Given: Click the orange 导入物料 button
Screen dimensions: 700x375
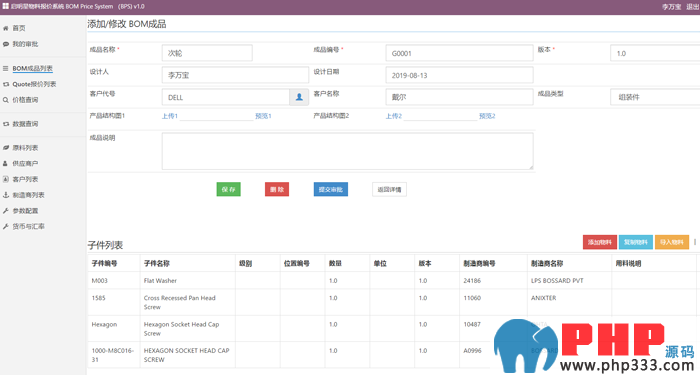Looking at the screenshot, I should coord(672,242).
